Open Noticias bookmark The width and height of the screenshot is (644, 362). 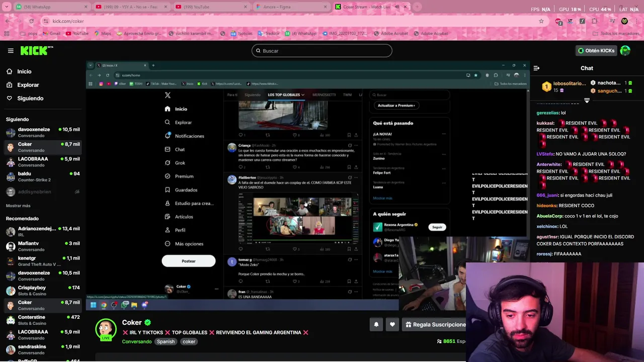pyautogui.click(x=242, y=34)
